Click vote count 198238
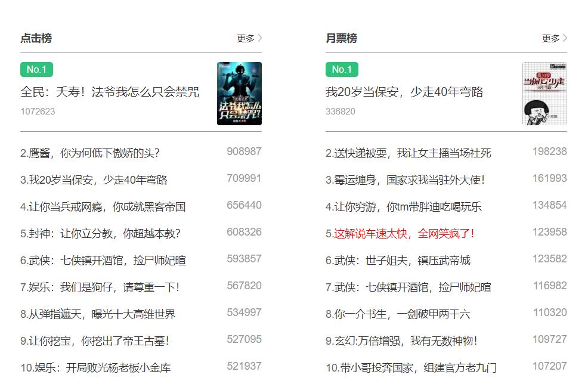 click(x=550, y=151)
